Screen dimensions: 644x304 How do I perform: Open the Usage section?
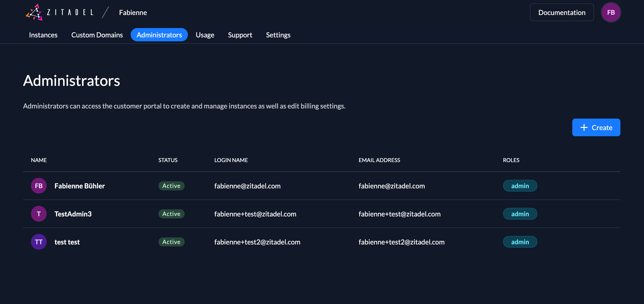click(x=205, y=34)
